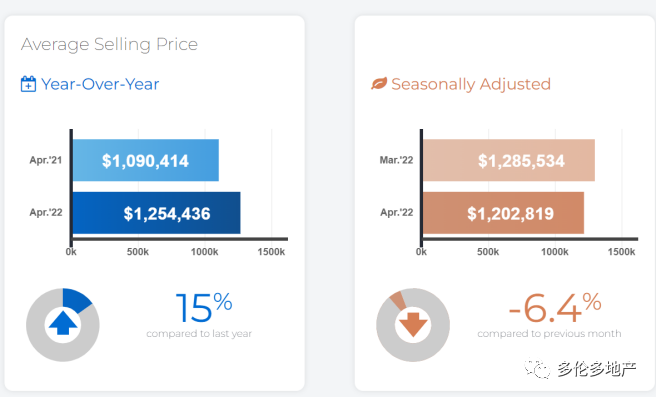Click the 'compared to last year' caption
The width and height of the screenshot is (657, 397).
(199, 334)
